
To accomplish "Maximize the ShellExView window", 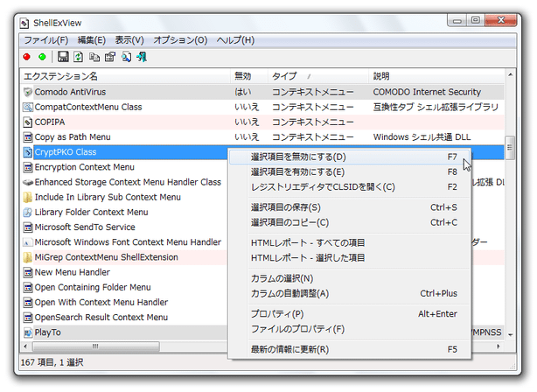I will pyautogui.click(x=476, y=20).
